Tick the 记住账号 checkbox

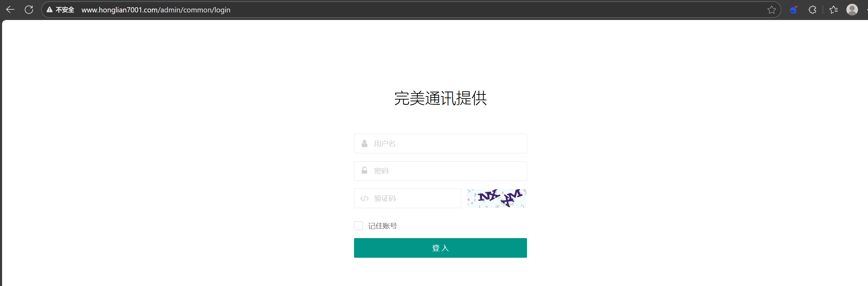(x=358, y=226)
